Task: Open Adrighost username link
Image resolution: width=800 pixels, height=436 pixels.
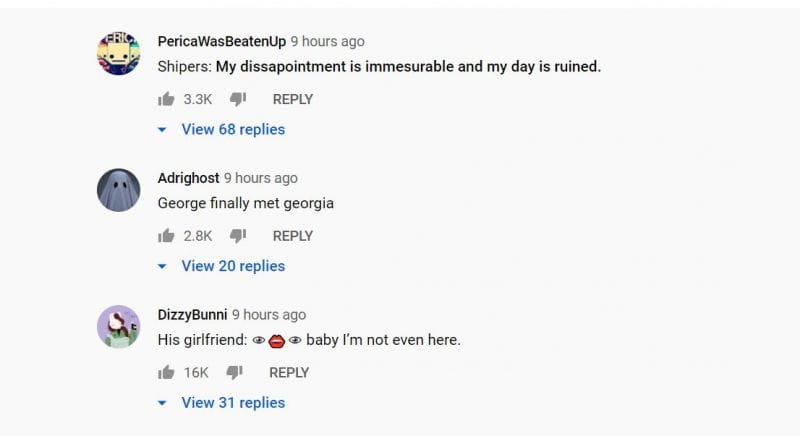Action: [x=188, y=178]
